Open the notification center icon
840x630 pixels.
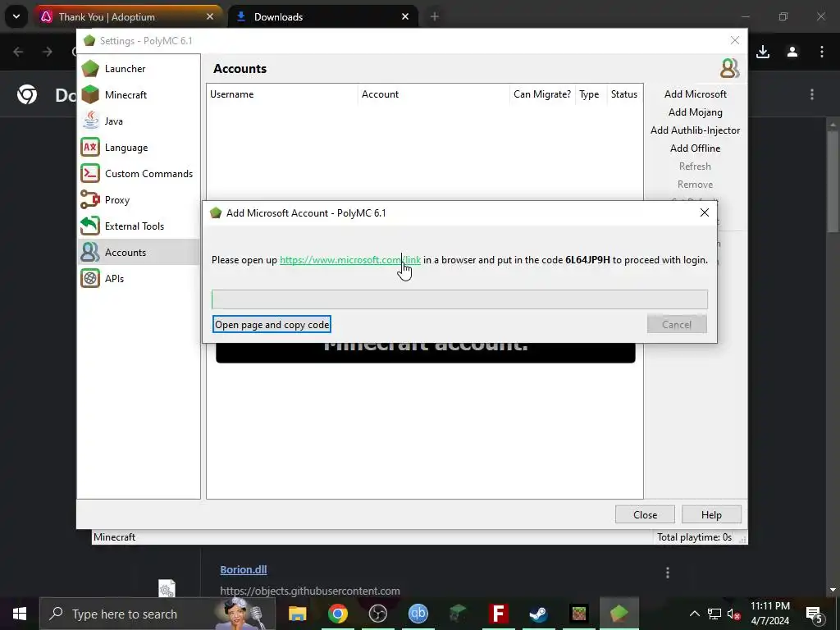point(814,614)
